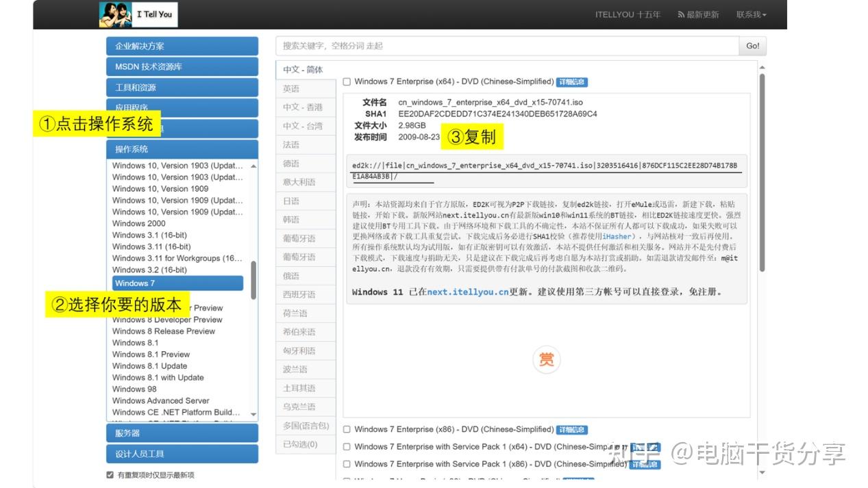
Task: Click the ITELLYOU 十五年 nav link
Action: [628, 14]
